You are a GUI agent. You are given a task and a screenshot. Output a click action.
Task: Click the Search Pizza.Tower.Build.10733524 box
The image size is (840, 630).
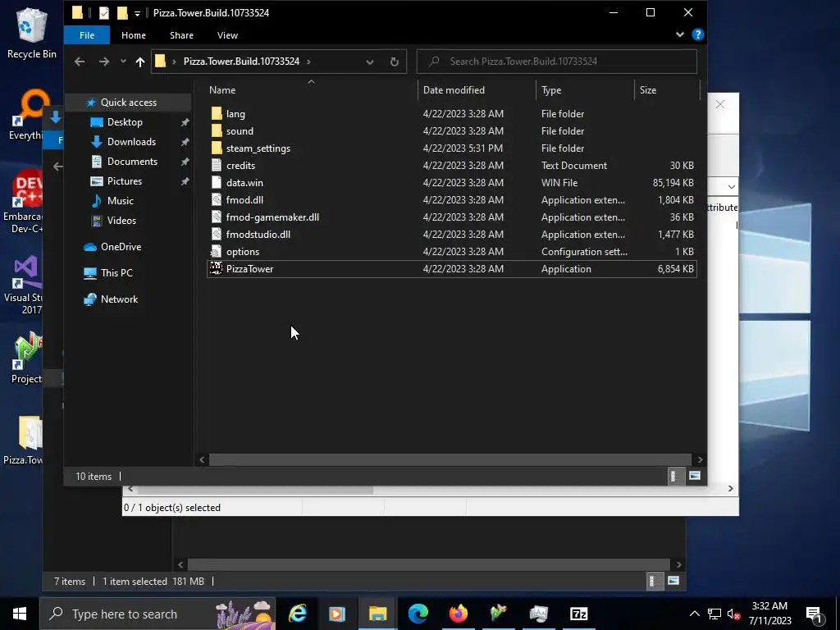coord(557,62)
